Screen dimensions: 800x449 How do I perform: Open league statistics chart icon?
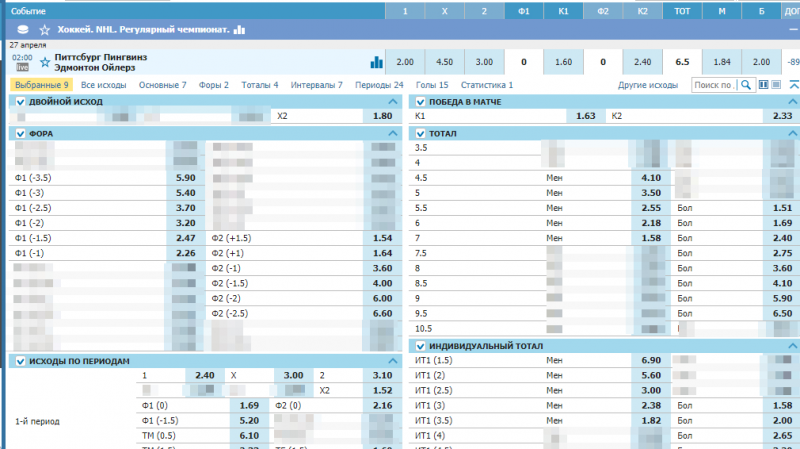239,30
